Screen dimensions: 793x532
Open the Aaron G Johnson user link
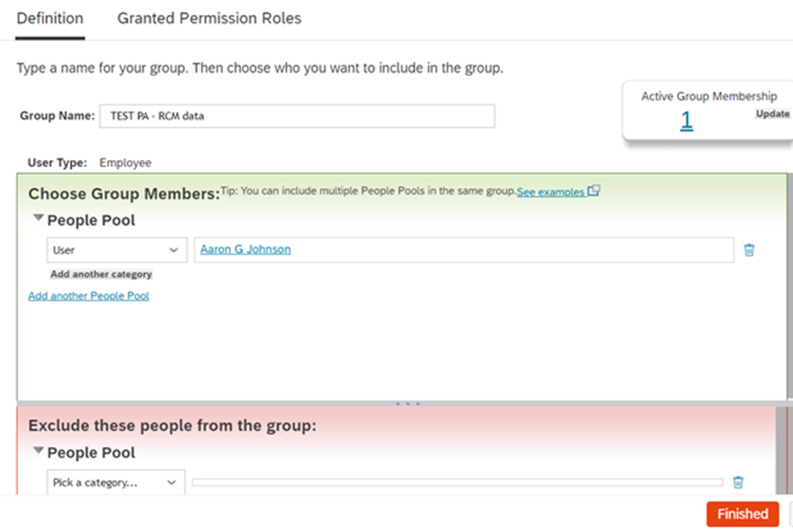click(246, 249)
